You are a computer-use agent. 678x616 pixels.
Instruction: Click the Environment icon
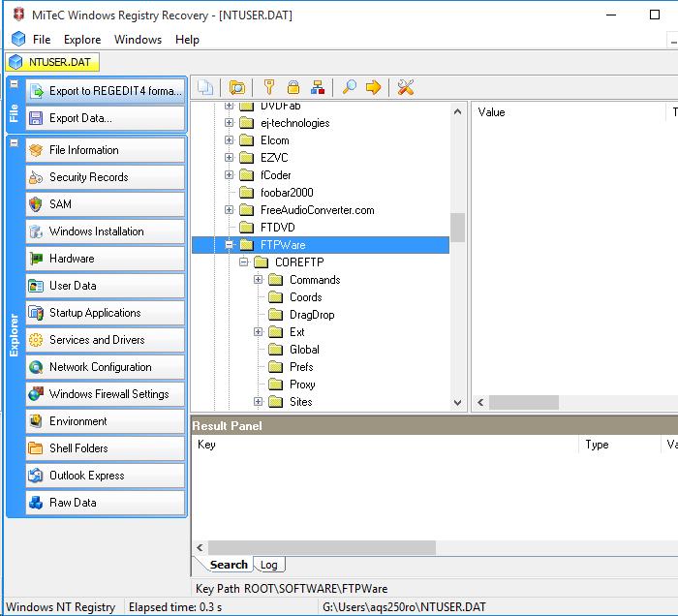[36, 421]
